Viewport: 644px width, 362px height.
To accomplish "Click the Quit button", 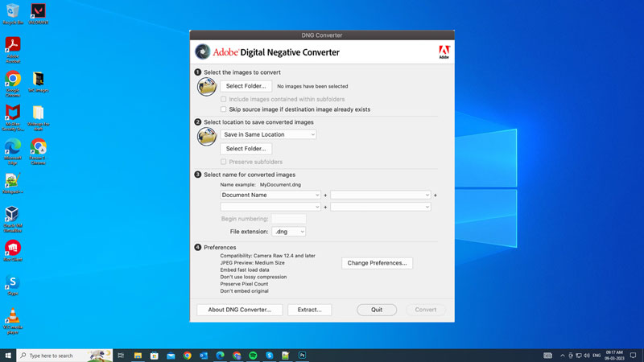I will click(377, 310).
